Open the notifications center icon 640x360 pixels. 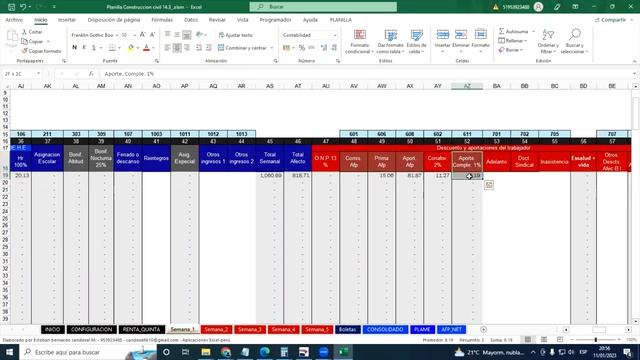[627, 352]
